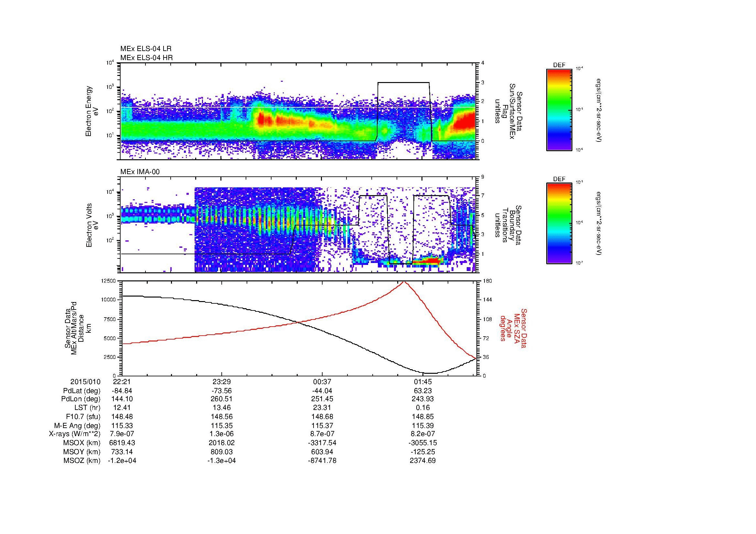Viewport: 756px width, 534px height.
Task: Click the 'MEx ELS-04 LR' panel title
Action: click(146, 49)
